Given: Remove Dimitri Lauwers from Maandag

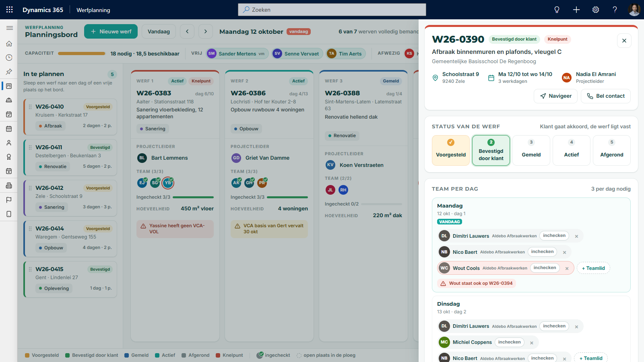Looking at the screenshot, I should tap(576, 236).
